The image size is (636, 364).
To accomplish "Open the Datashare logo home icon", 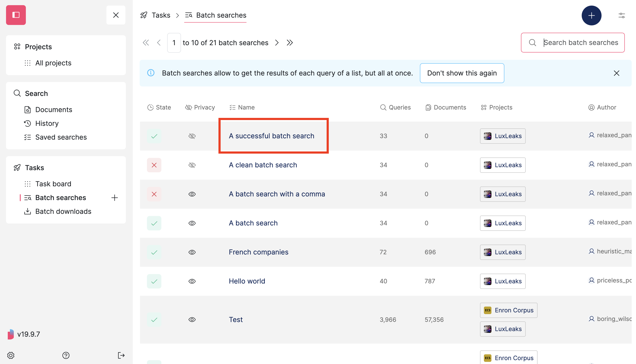I will tap(16, 15).
